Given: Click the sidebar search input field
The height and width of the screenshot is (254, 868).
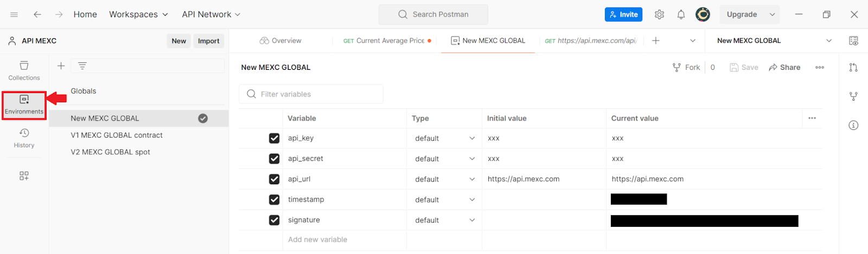Looking at the screenshot, I should coord(148,66).
